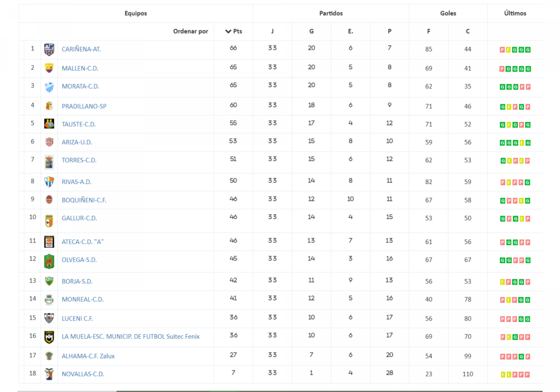Click the Novallas-C.D. team crest icon
This screenshot has width=560, height=392.
(49, 374)
